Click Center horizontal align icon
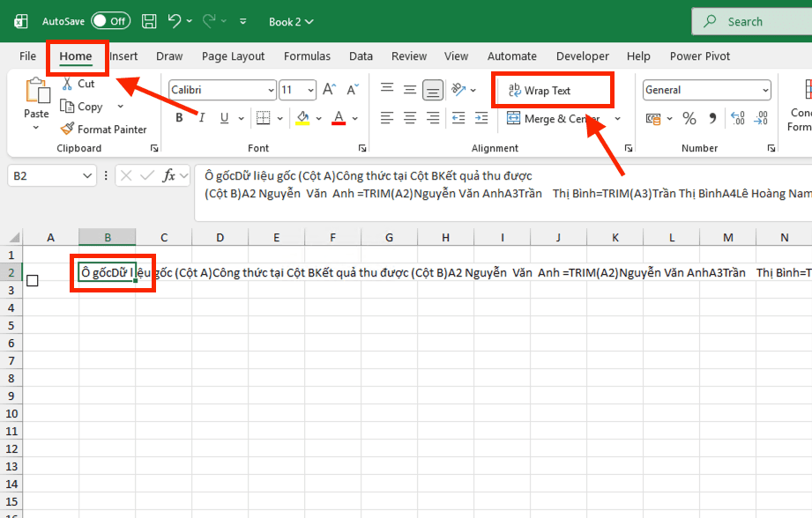 pos(410,118)
